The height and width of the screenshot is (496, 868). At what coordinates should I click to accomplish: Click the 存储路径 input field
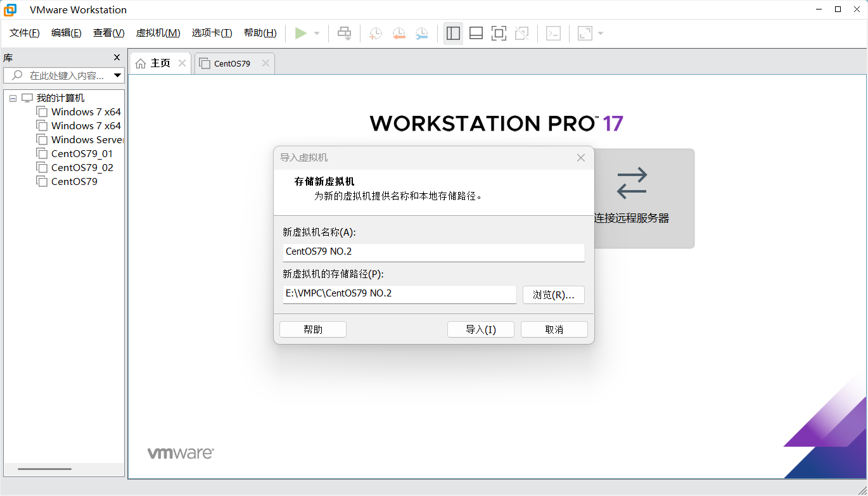[399, 295]
